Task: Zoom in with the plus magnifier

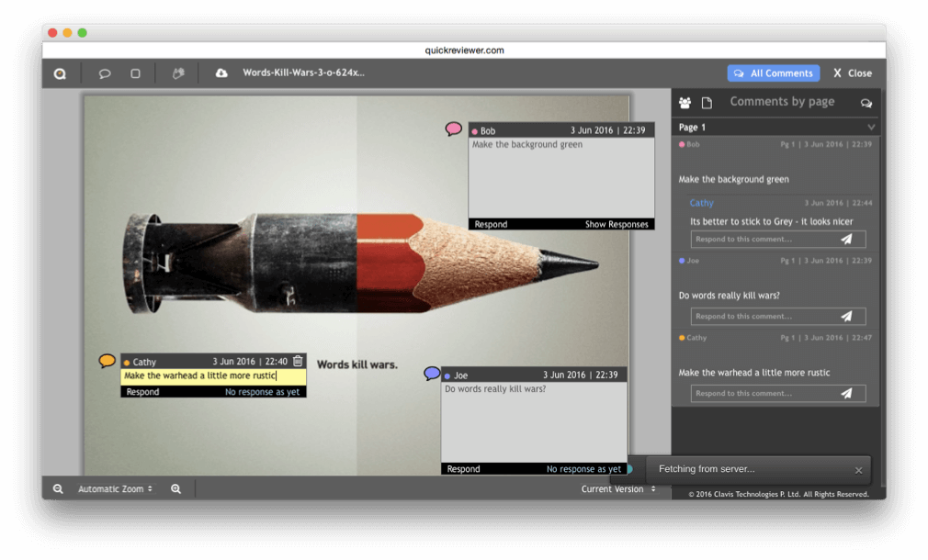Action: tap(175, 489)
